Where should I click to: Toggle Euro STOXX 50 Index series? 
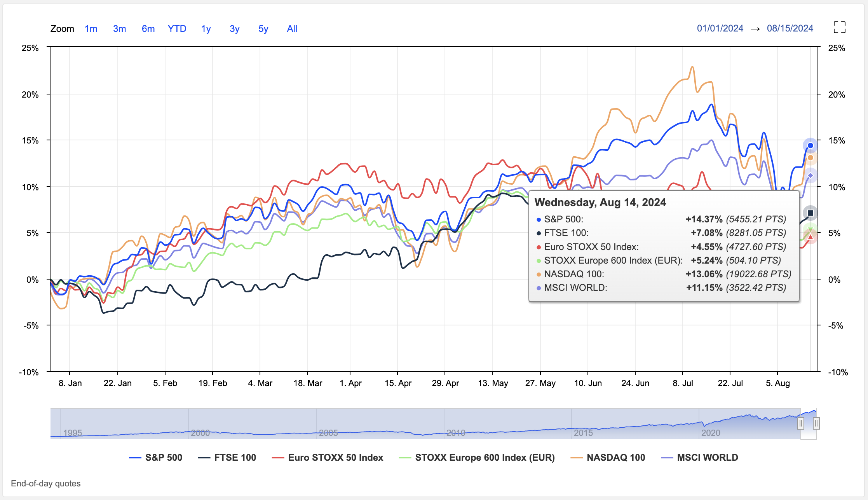click(328, 458)
